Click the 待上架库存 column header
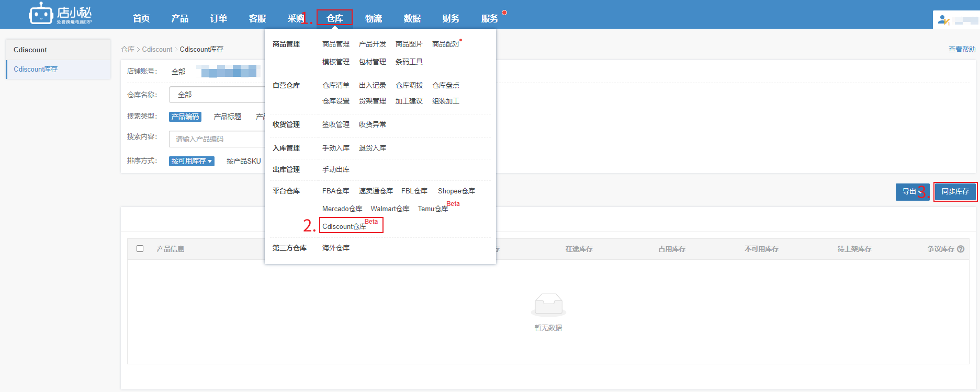The height and width of the screenshot is (392, 980). [854, 249]
